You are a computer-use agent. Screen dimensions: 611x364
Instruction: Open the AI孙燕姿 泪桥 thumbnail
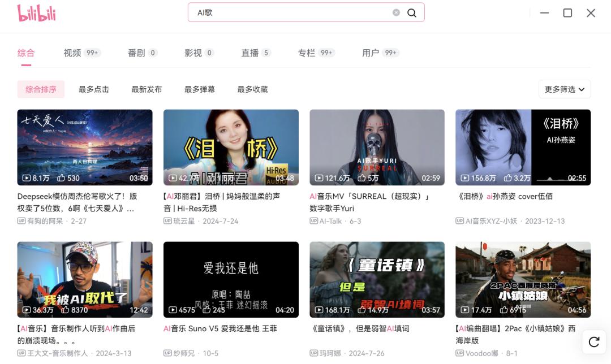click(523, 147)
